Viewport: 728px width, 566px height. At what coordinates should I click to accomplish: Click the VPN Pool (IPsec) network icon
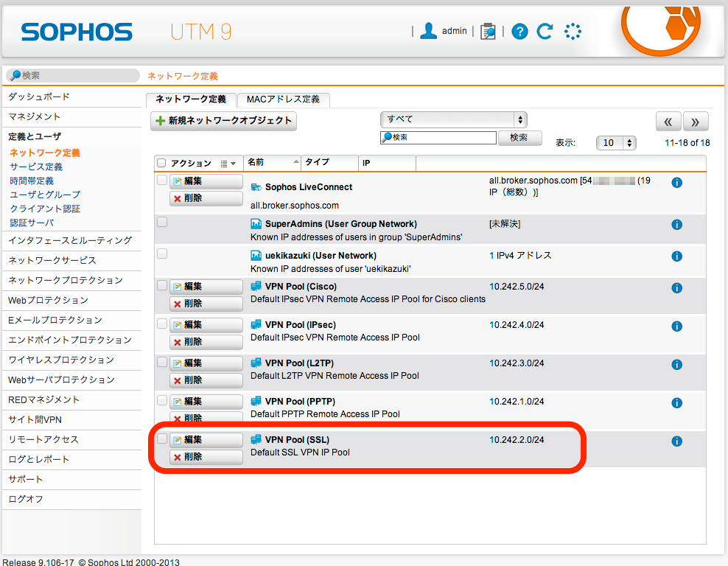[x=256, y=324]
